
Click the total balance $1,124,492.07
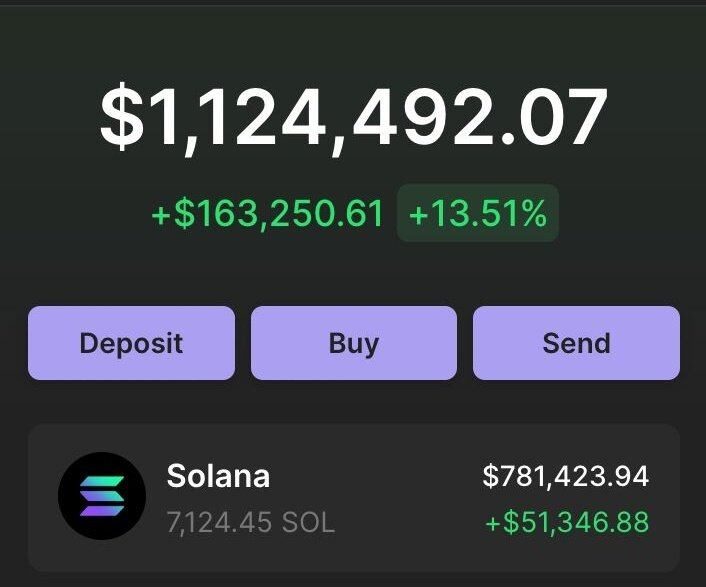[354, 118]
